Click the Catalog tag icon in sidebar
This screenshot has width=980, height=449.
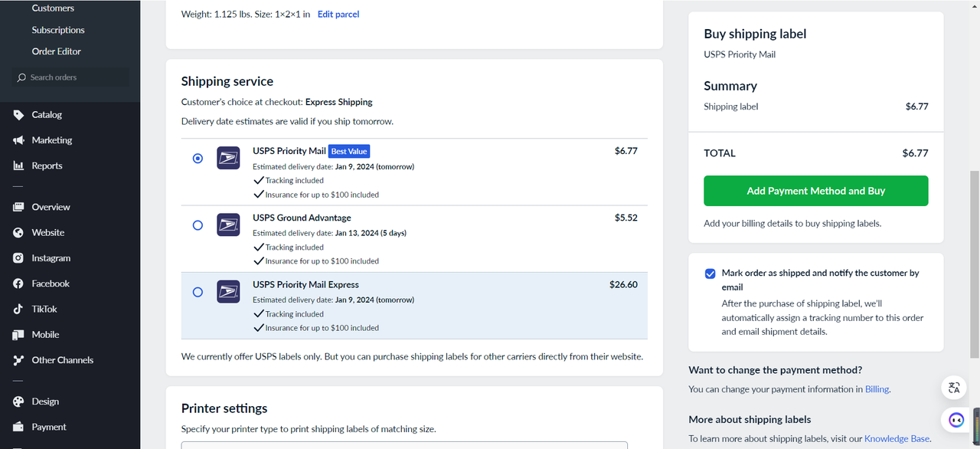click(18, 115)
